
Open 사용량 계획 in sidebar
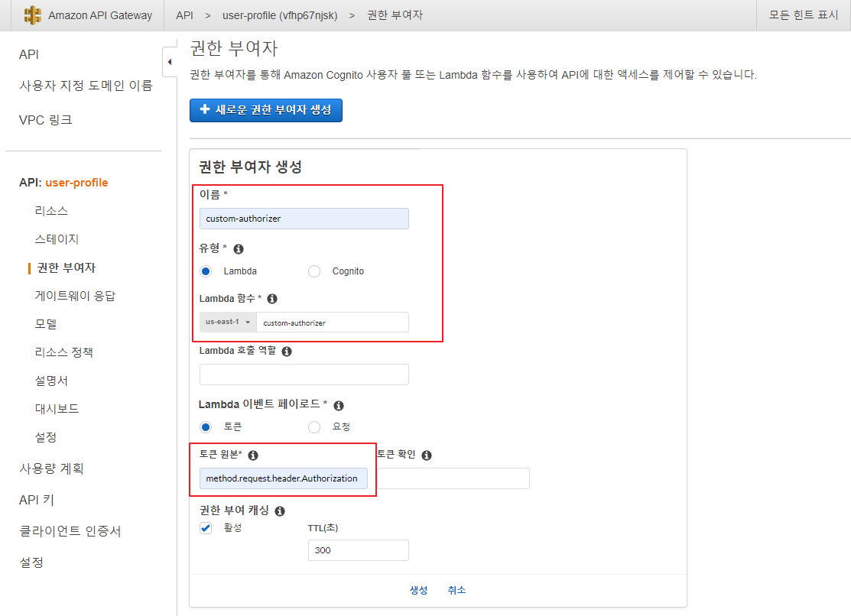(x=51, y=468)
